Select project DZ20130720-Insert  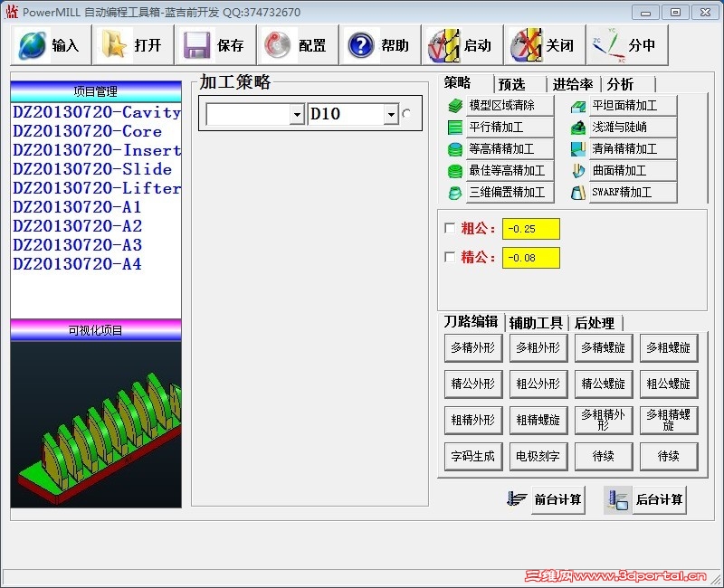pos(97,150)
